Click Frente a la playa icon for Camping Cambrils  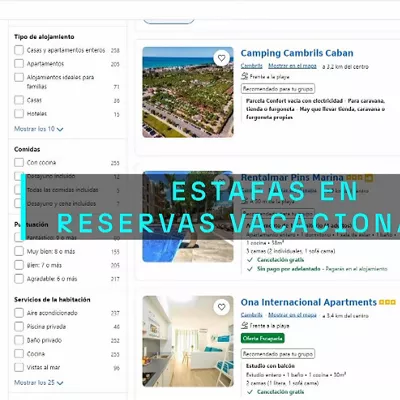245,76
